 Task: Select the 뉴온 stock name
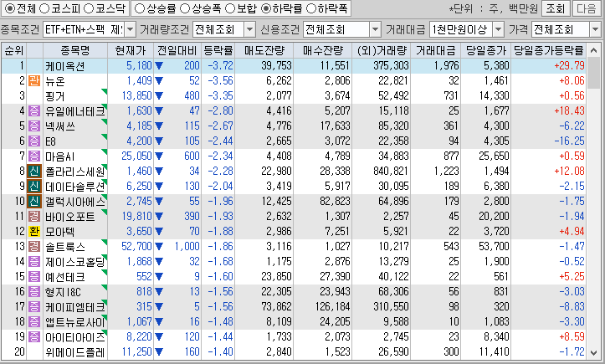[54, 81]
